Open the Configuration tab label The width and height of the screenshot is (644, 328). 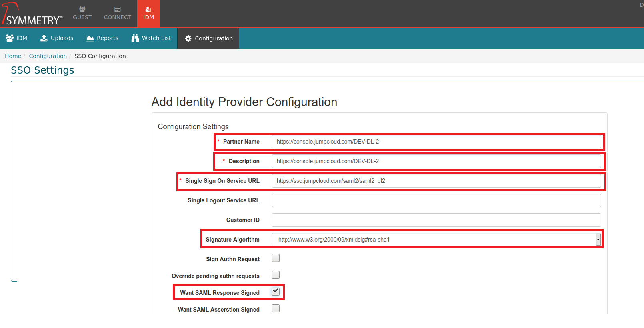point(214,38)
